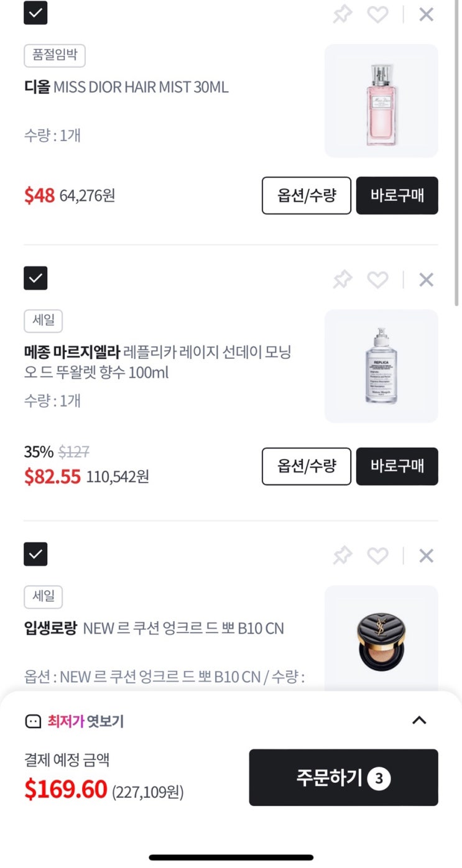462x868 pixels.
Task: View the YSL cushion product image
Action: 381,637
